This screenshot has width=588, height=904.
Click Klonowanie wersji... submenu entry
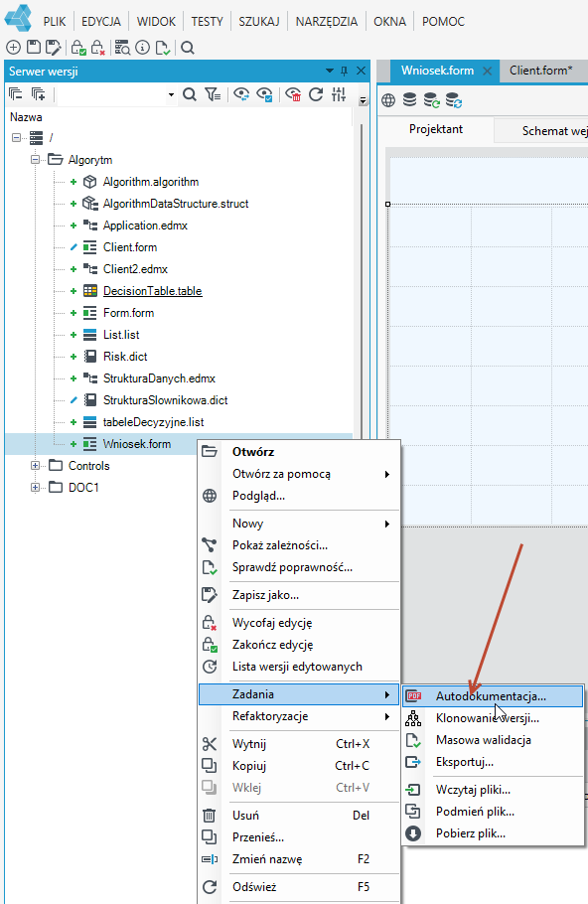[x=493, y=718]
